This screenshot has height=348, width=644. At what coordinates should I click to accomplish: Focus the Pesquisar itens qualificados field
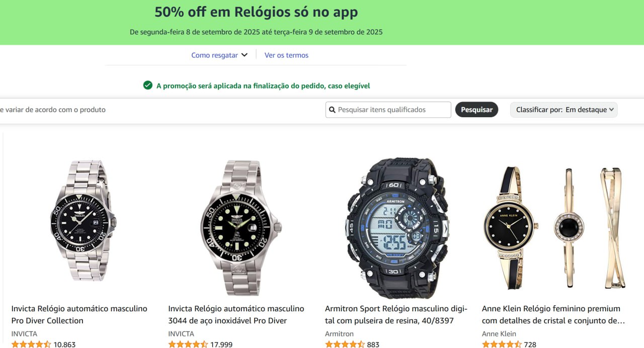point(388,110)
